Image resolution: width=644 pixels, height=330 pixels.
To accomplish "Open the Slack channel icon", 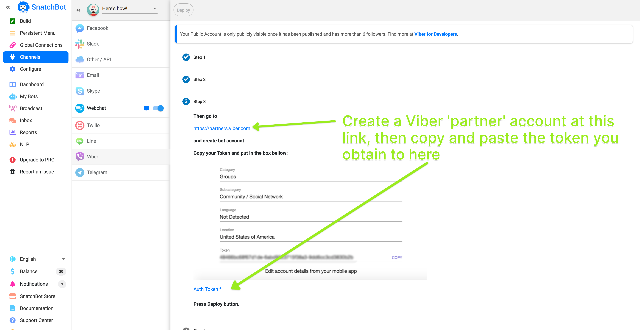I will [80, 44].
